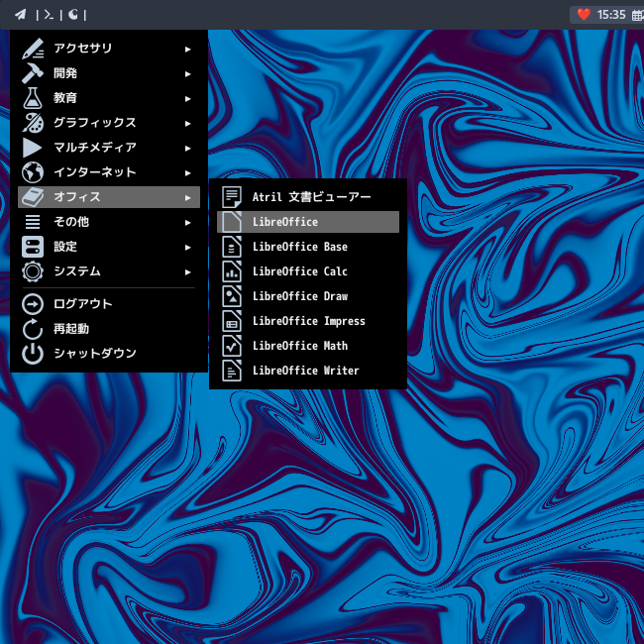Open the 設定 menu category

click(109, 247)
